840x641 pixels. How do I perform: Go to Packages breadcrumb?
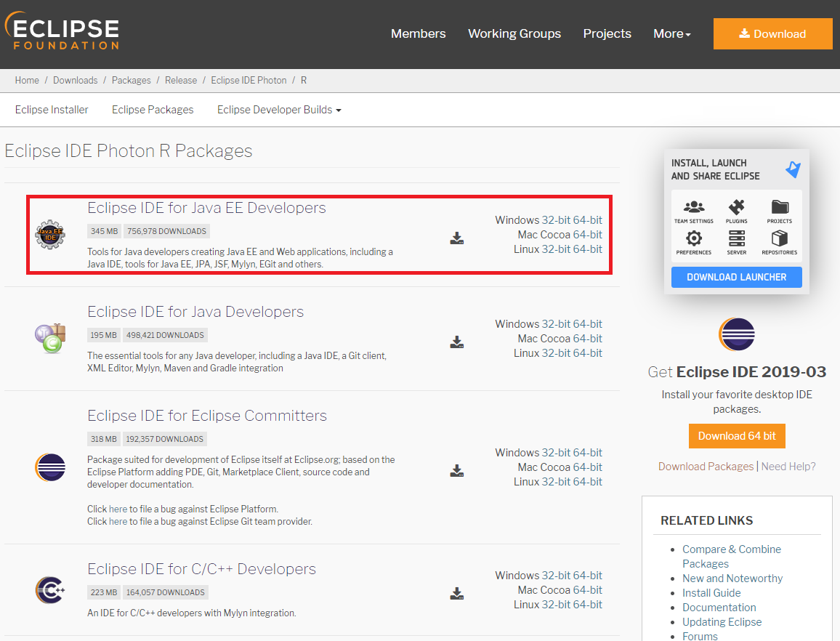[132, 81]
